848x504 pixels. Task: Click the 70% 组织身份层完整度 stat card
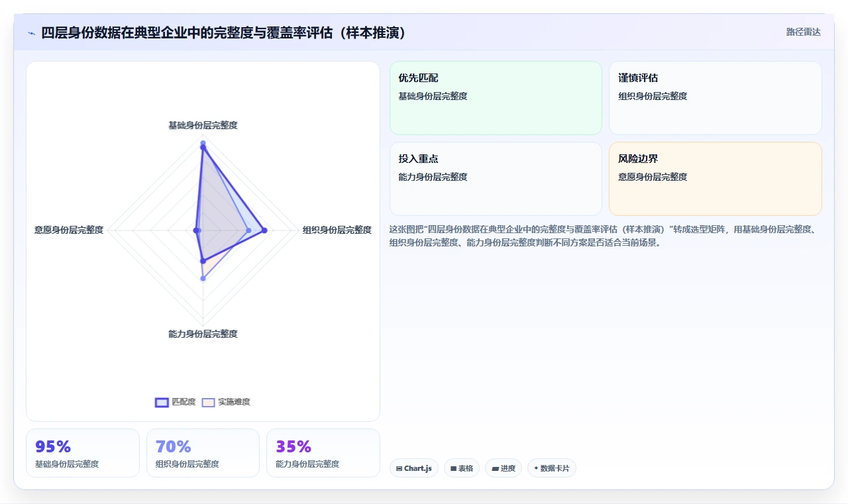pos(203,453)
